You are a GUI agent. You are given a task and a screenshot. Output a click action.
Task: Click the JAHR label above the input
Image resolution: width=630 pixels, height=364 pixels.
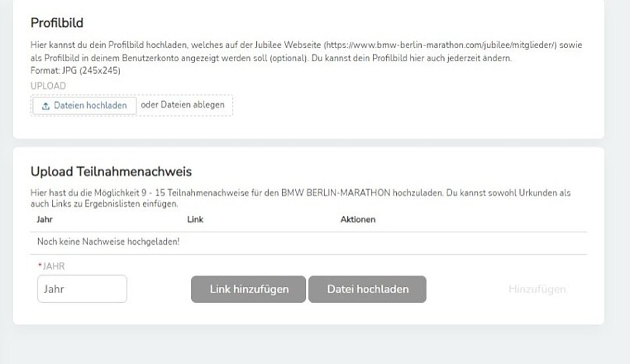tap(53, 266)
